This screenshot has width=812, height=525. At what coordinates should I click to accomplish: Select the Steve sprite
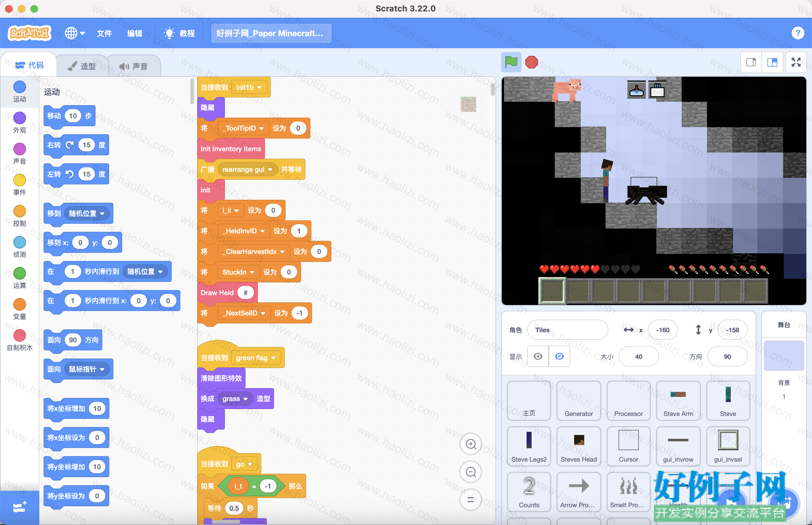pyautogui.click(x=728, y=401)
